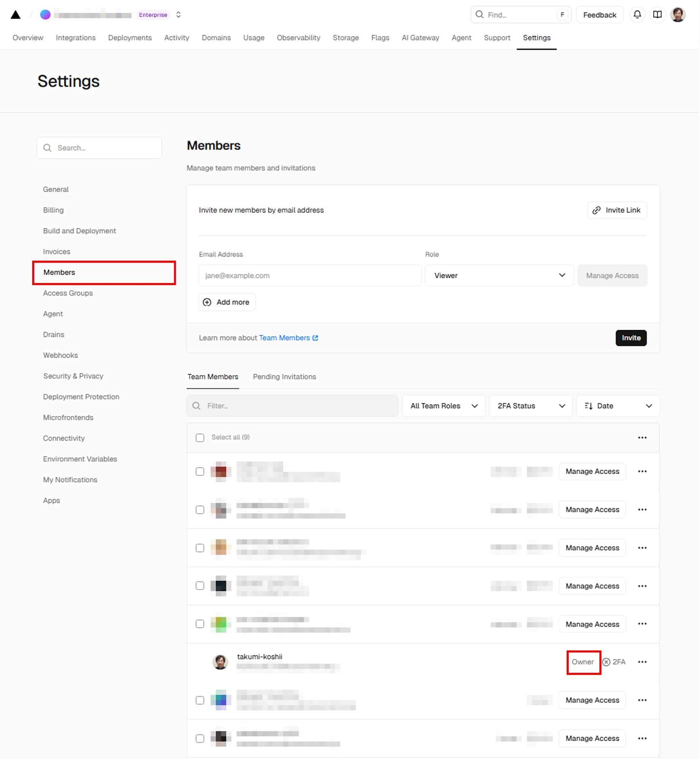Switch to the Domains tab
This screenshot has height=759, width=700.
pyautogui.click(x=216, y=38)
